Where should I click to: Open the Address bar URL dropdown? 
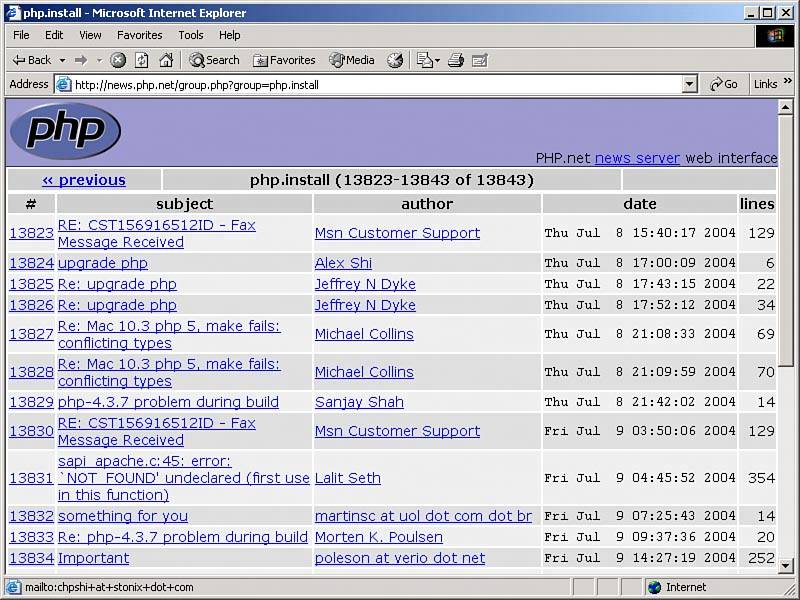point(689,85)
